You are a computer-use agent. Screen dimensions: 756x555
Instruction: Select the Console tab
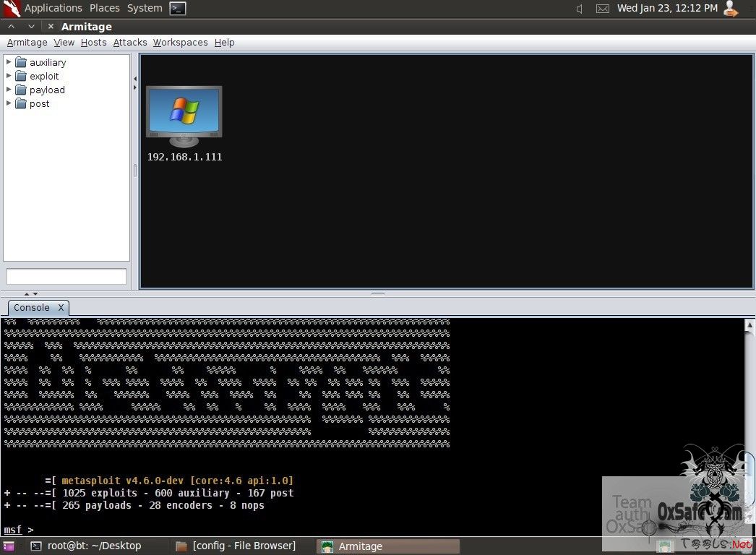[32, 308]
